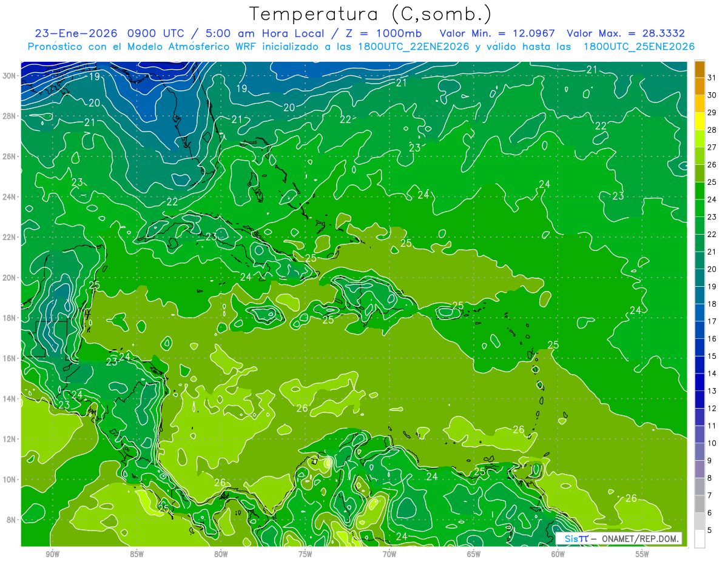Click the colorbar label "12"

click(712, 408)
